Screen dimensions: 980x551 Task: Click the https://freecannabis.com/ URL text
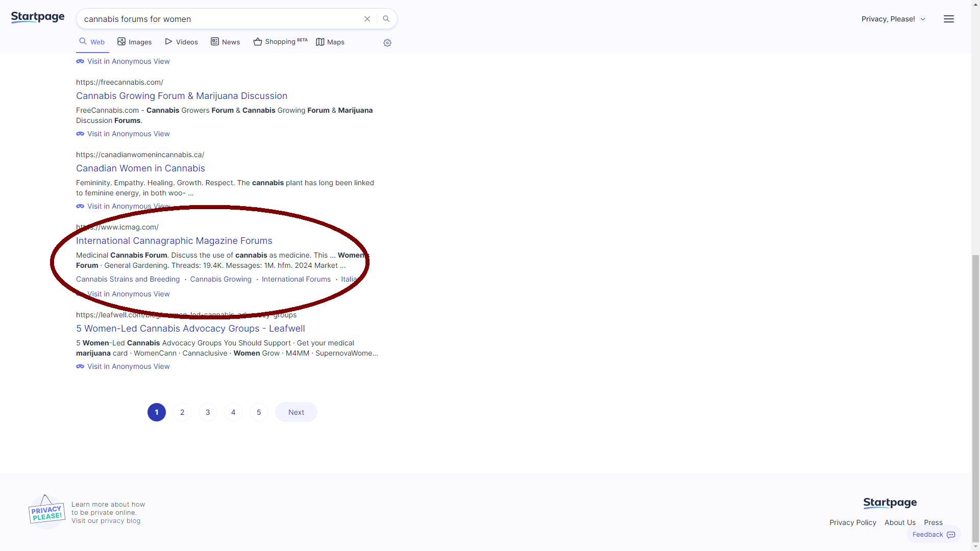pos(119,82)
